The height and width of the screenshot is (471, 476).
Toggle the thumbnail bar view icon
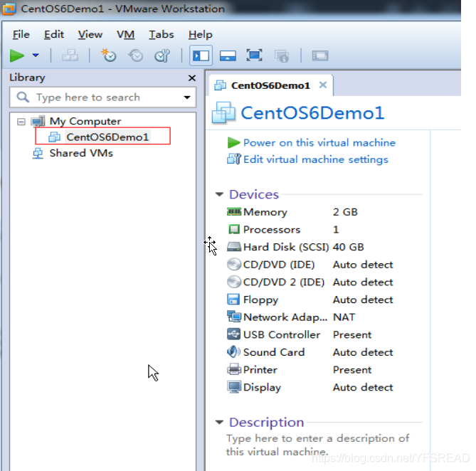click(x=228, y=55)
